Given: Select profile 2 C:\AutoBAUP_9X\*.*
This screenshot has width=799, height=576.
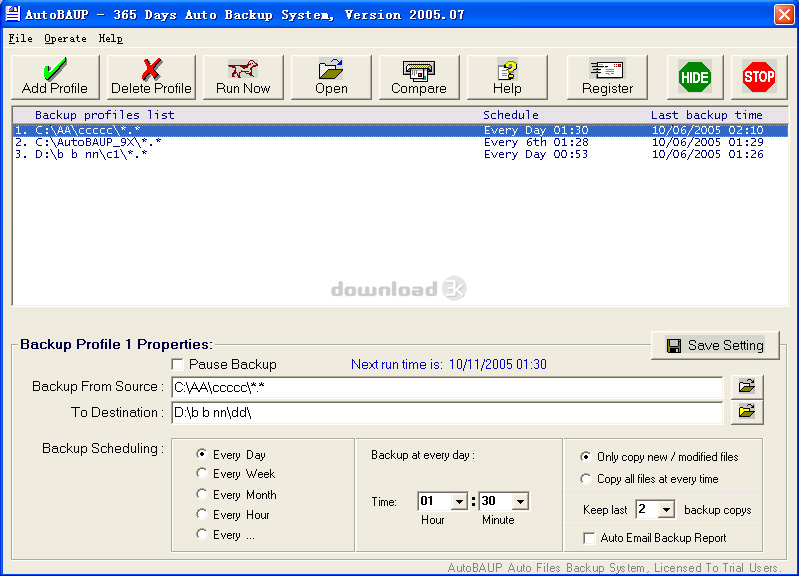Looking at the screenshot, I should (400, 142).
